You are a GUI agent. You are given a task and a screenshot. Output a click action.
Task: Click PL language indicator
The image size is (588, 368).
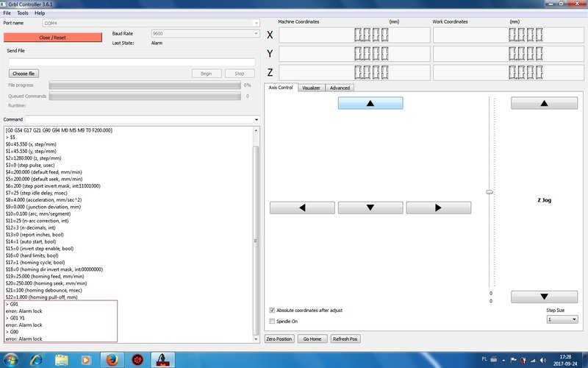pos(484,359)
